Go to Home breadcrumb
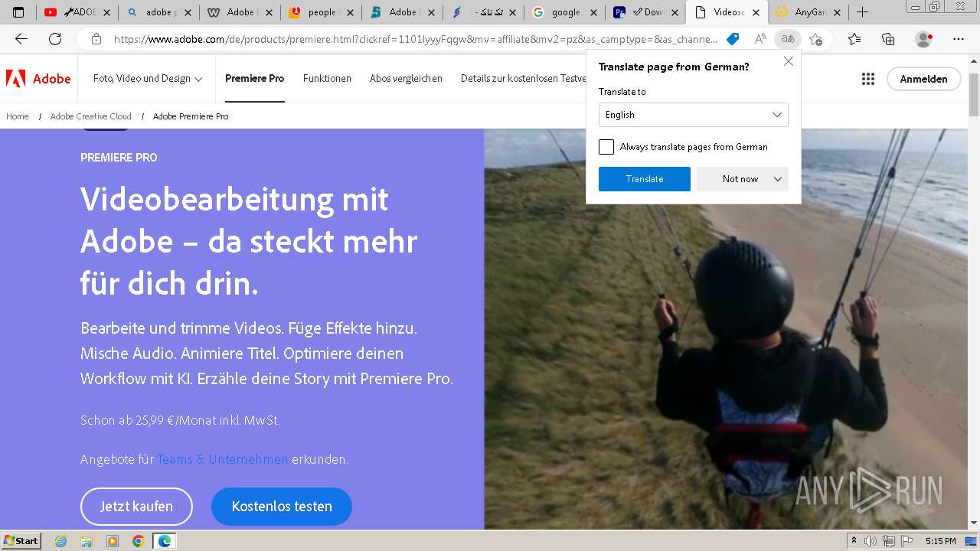Viewport: 980px width, 551px height. pos(18,116)
